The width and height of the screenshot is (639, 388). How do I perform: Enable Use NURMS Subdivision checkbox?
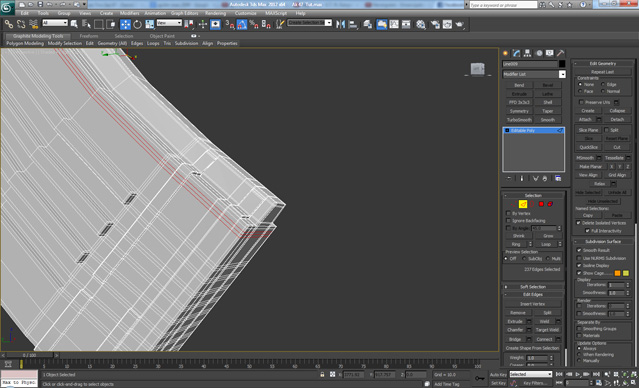[579, 258]
